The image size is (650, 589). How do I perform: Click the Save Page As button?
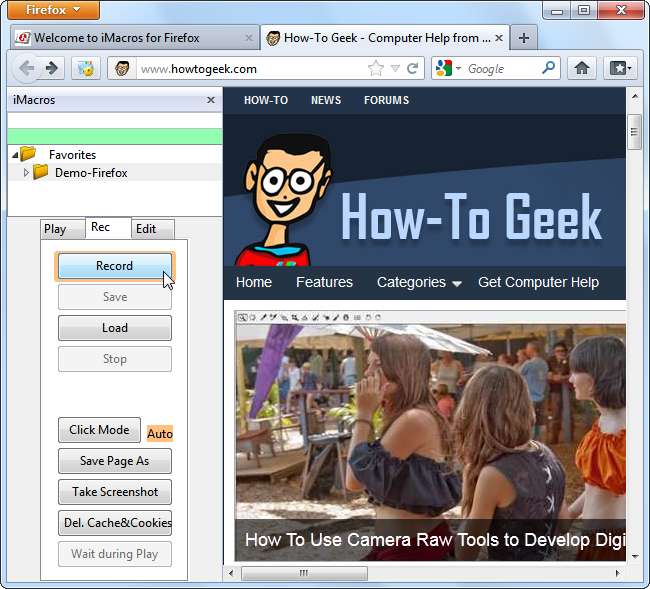(115, 461)
